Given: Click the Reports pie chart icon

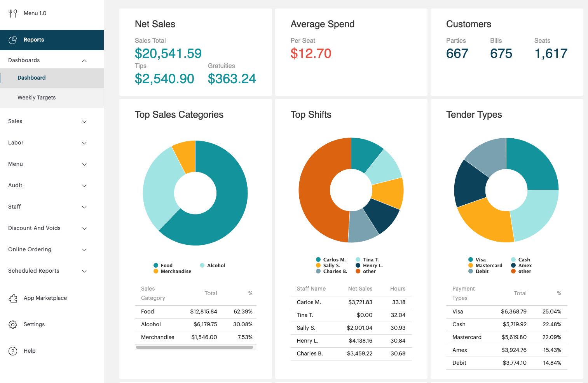Looking at the screenshot, I should 13,40.
